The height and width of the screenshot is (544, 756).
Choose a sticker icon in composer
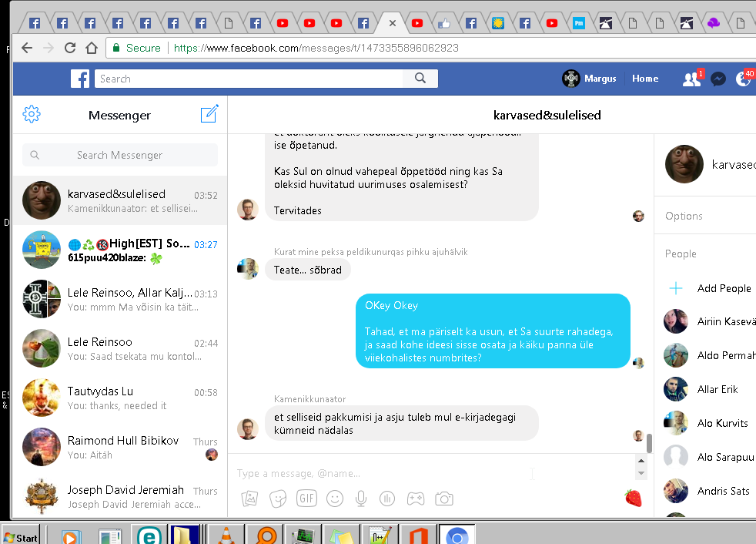(278, 499)
